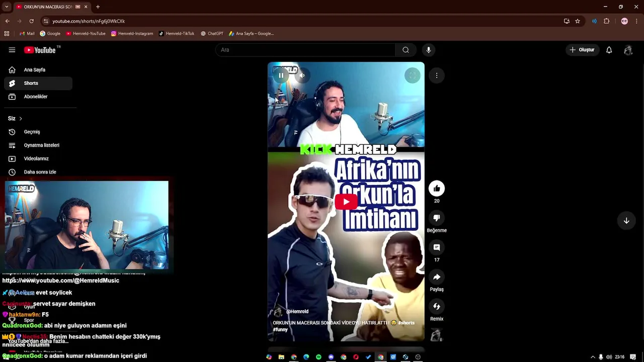The width and height of the screenshot is (644, 362).
Task: Open Geçmiş history page
Action: coord(38,132)
